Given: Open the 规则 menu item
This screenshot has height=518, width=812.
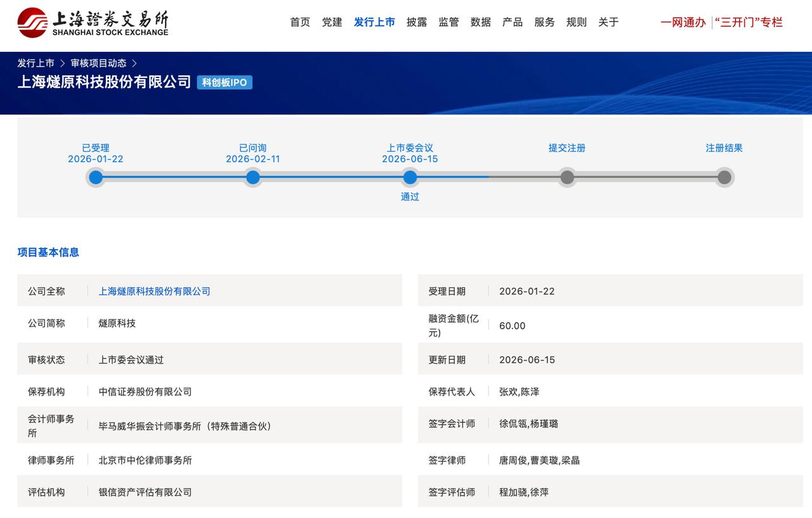Looking at the screenshot, I should tap(577, 22).
